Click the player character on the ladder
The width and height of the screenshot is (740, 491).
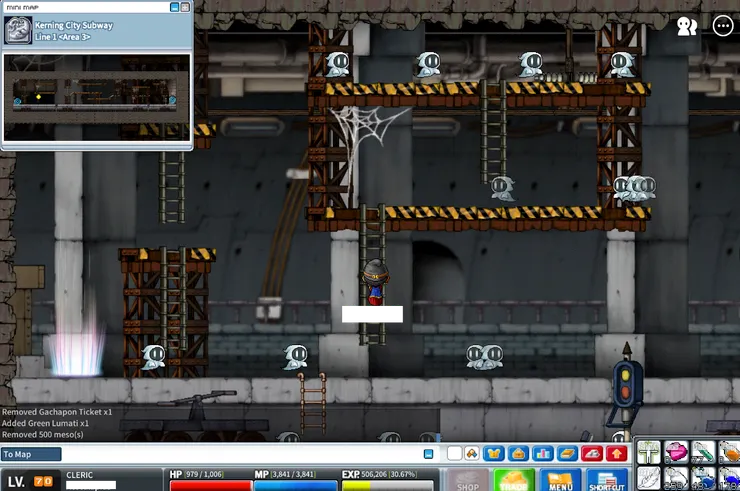point(376,282)
